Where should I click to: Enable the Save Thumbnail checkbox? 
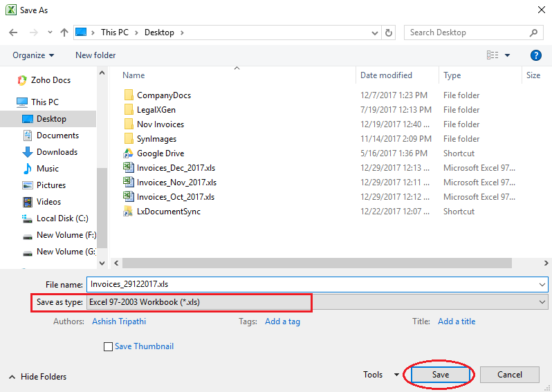point(108,346)
